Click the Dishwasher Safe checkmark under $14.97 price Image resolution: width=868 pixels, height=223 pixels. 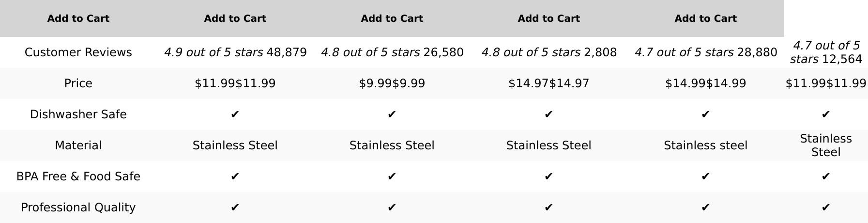(x=548, y=114)
